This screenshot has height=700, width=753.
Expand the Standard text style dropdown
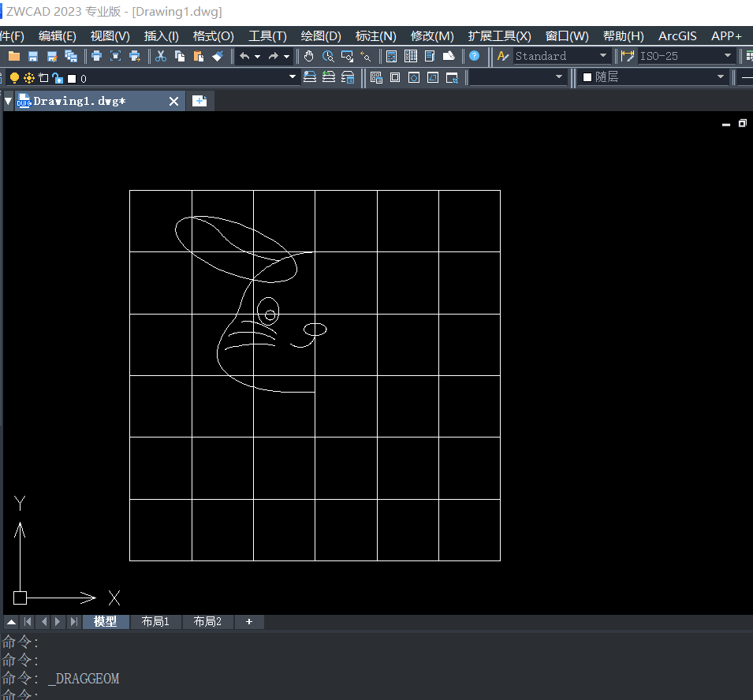tap(603, 56)
